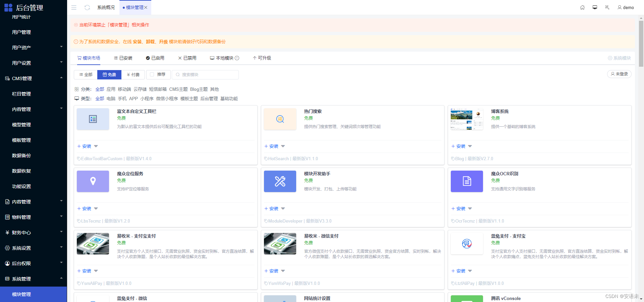
Task: Click the magic wand tool icon top right
Action: pyautogui.click(x=607, y=7)
